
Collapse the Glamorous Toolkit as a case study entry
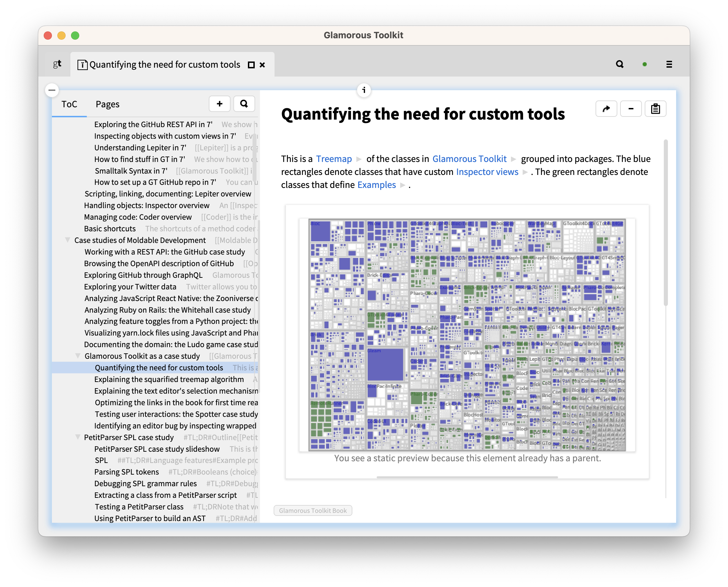[x=77, y=356]
